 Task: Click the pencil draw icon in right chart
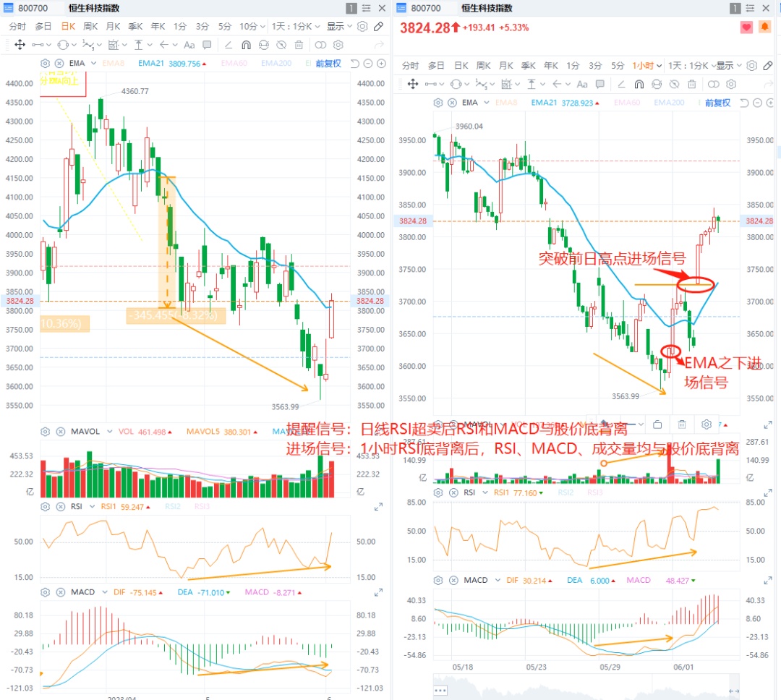click(x=771, y=65)
